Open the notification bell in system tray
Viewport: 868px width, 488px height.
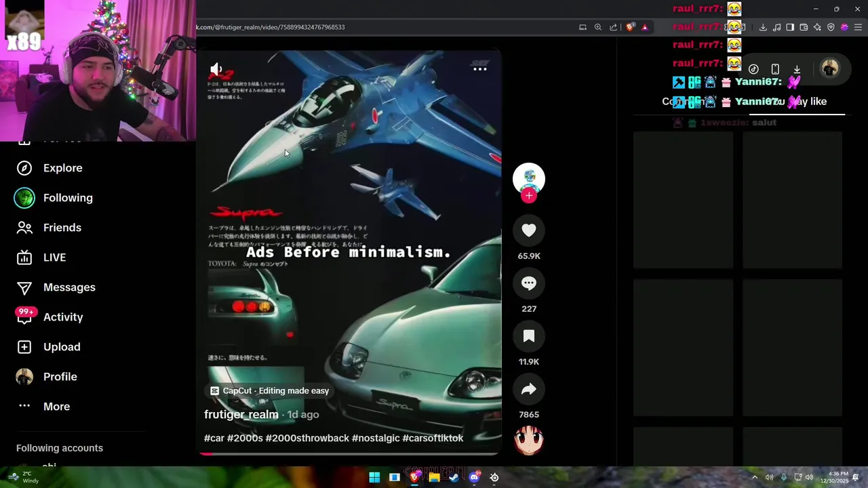(857, 477)
